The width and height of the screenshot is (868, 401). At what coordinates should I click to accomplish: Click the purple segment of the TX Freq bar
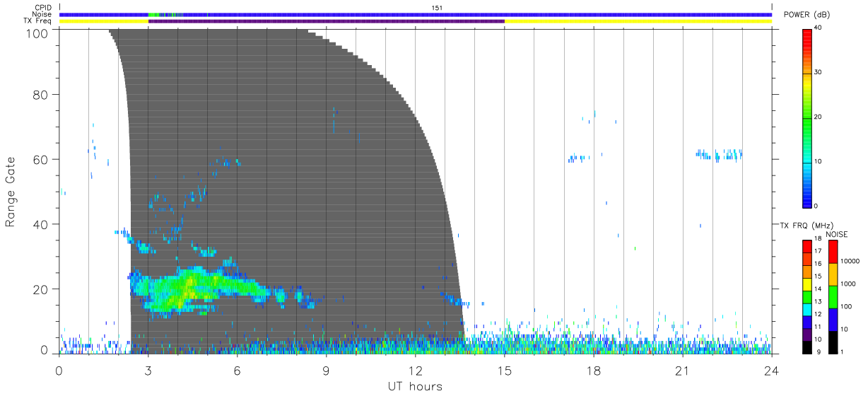[326, 21]
